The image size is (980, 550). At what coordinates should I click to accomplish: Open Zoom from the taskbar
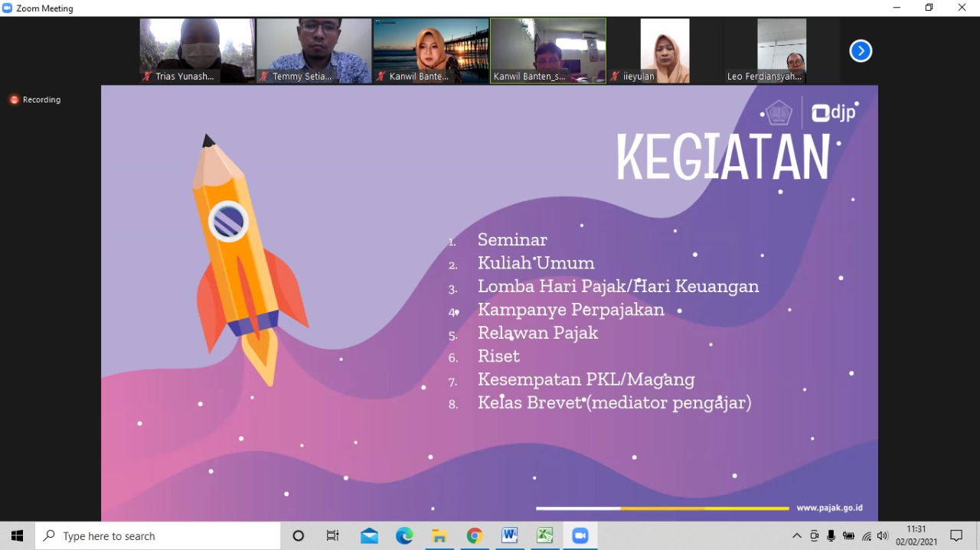point(580,535)
